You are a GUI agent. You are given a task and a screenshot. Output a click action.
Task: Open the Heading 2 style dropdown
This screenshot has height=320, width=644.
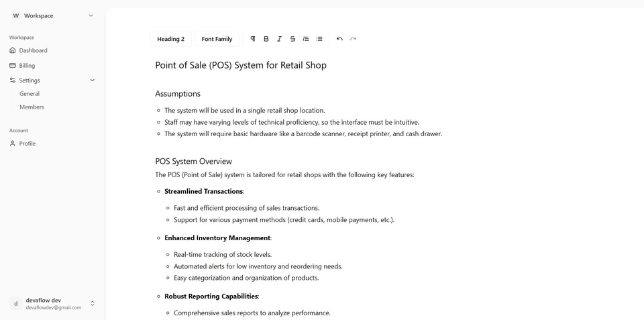click(x=170, y=39)
